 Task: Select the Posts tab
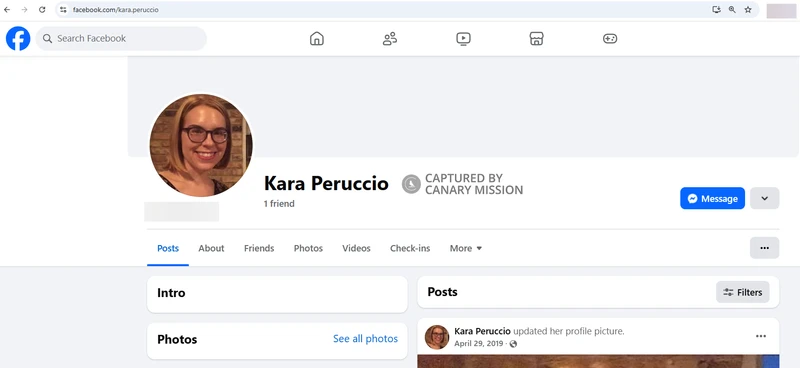pos(168,249)
